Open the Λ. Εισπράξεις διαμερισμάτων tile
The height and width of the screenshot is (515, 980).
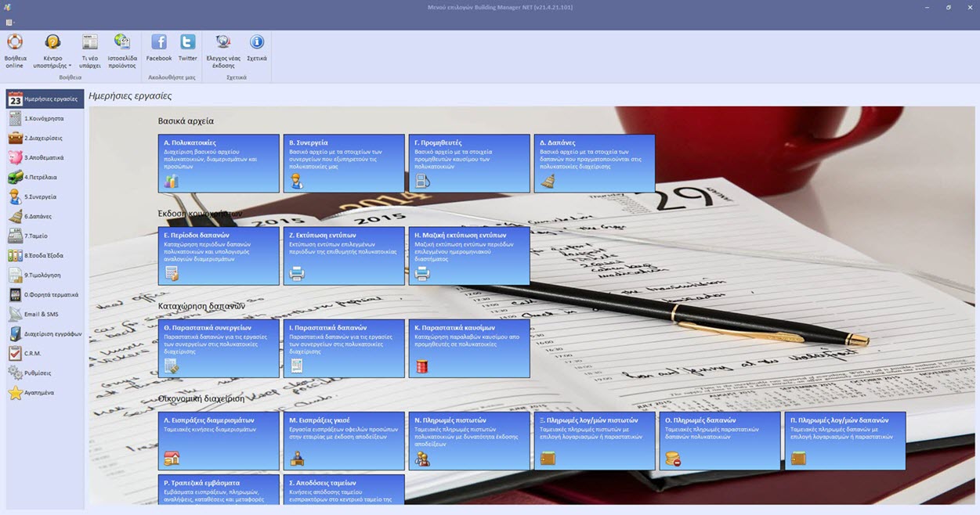point(219,441)
